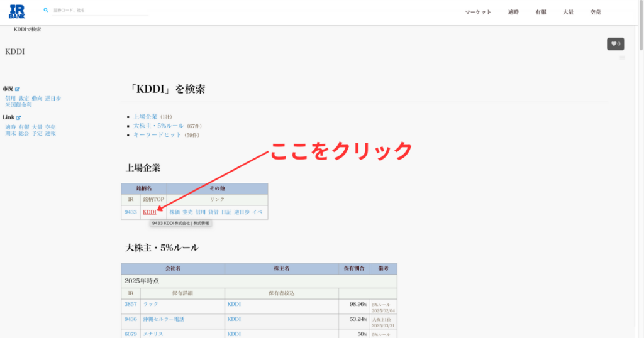Open 予定 link in sidebar
The width and height of the screenshot is (644, 338).
37,133
